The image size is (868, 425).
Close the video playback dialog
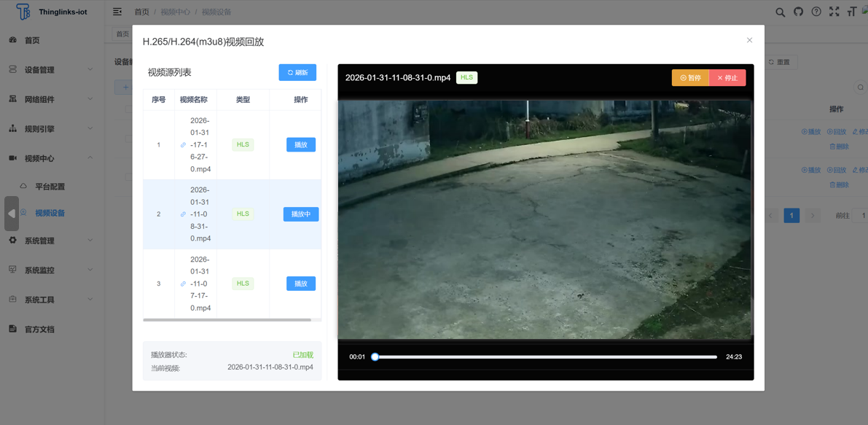pyautogui.click(x=749, y=40)
